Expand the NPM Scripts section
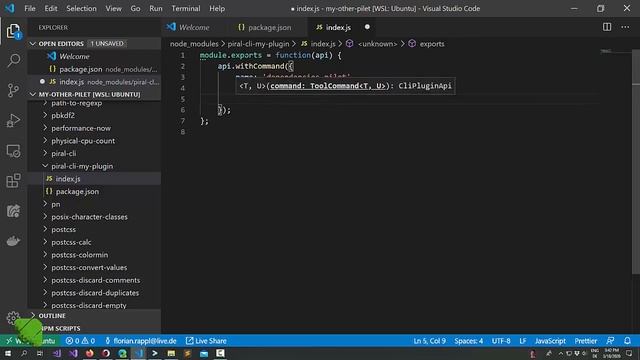 tap(60, 328)
